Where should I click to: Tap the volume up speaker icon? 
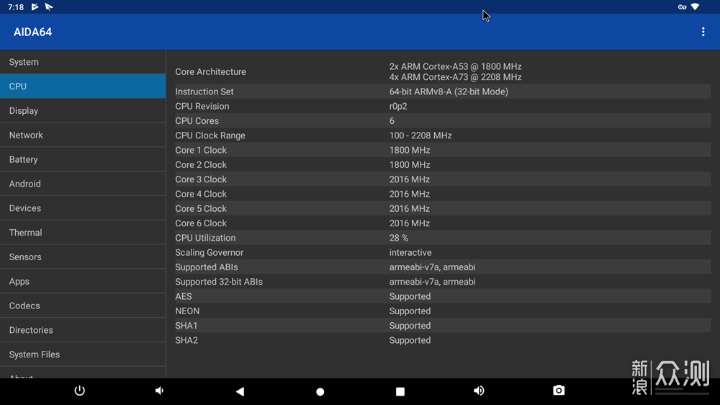[479, 391]
